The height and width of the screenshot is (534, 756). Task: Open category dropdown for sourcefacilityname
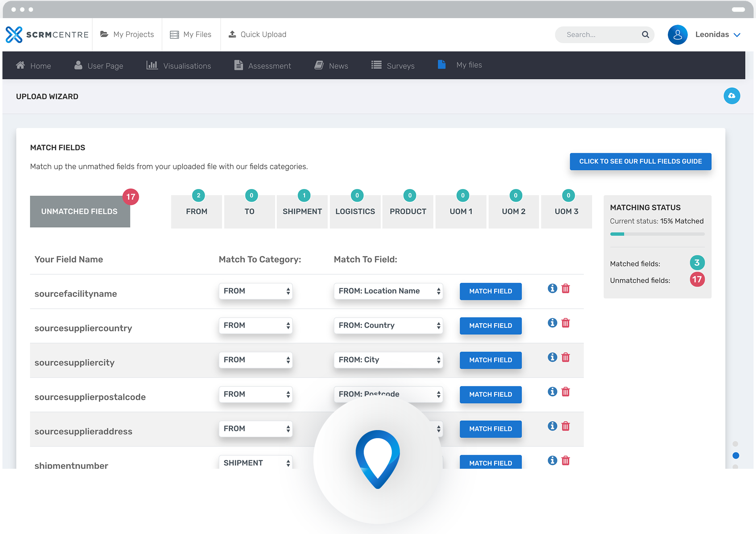[255, 291]
